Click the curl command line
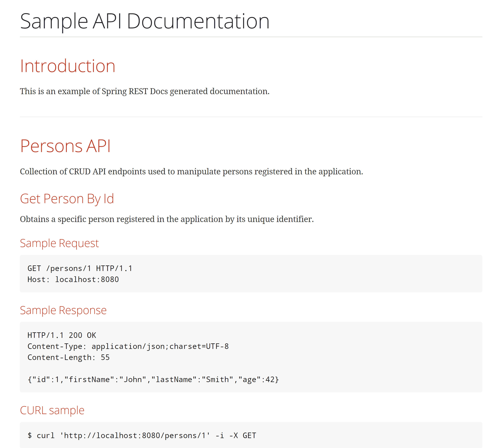Image resolution: width=501 pixels, height=448 pixels. [x=142, y=435]
